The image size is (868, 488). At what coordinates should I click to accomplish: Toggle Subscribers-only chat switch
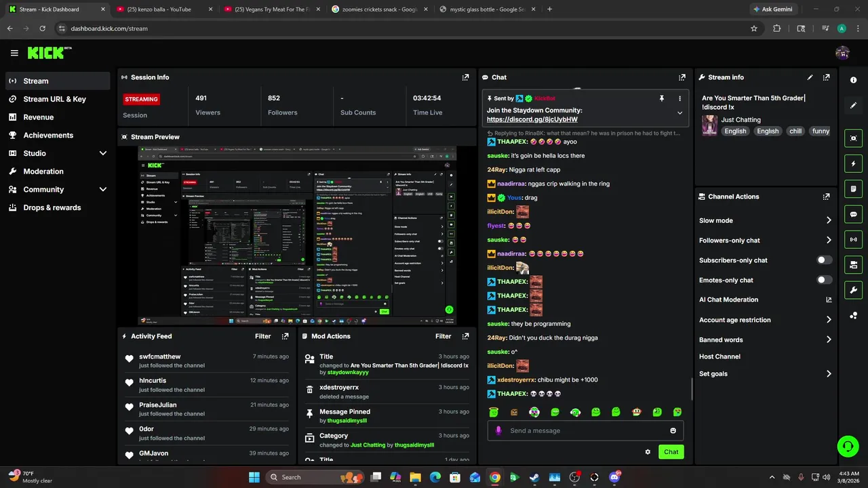[824, 260]
